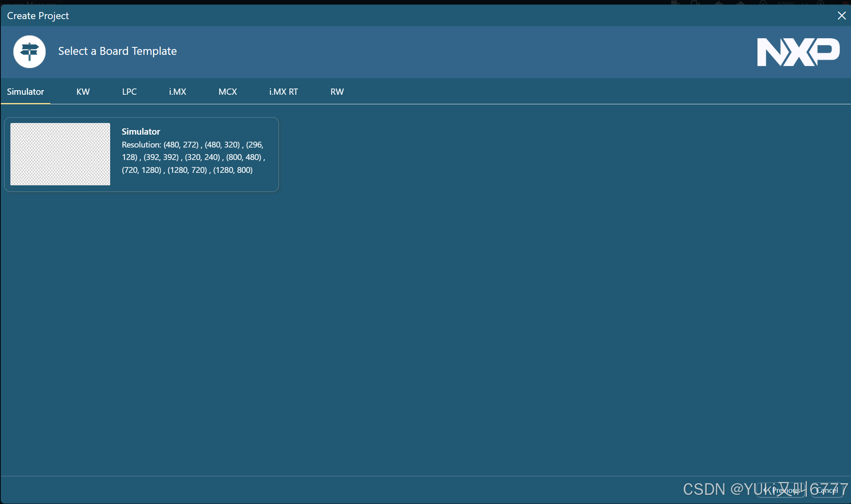Close the Create Project dialog with X
The height and width of the screenshot is (504, 851).
coord(841,16)
